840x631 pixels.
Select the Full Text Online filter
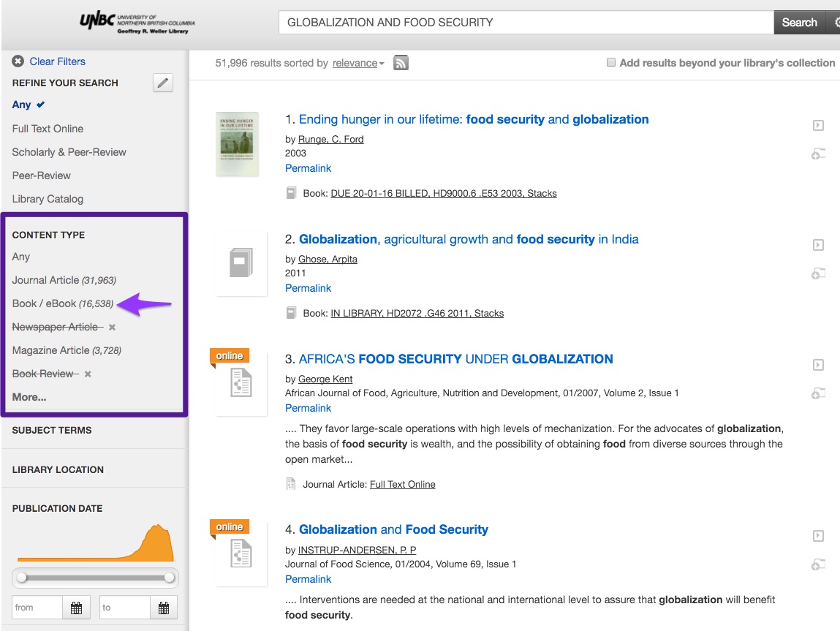click(48, 129)
